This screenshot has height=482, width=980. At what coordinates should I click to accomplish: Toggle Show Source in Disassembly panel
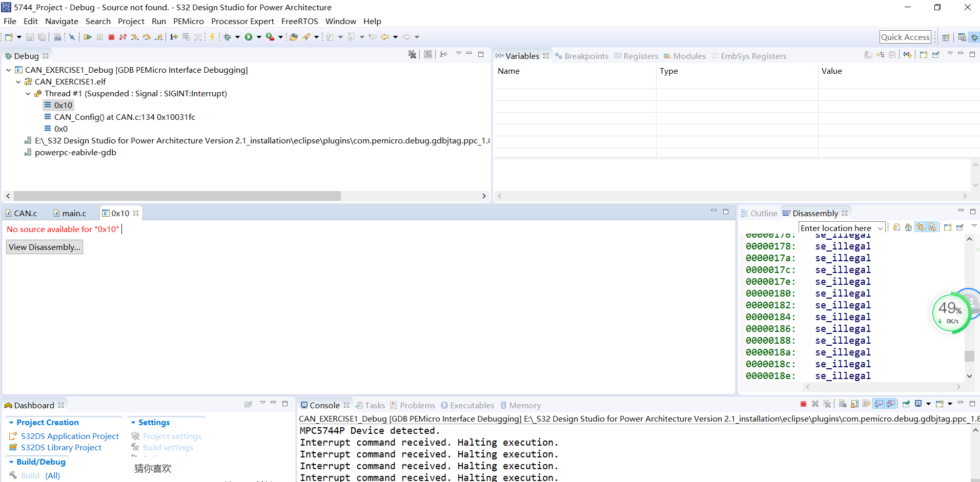pyautogui.click(x=932, y=227)
